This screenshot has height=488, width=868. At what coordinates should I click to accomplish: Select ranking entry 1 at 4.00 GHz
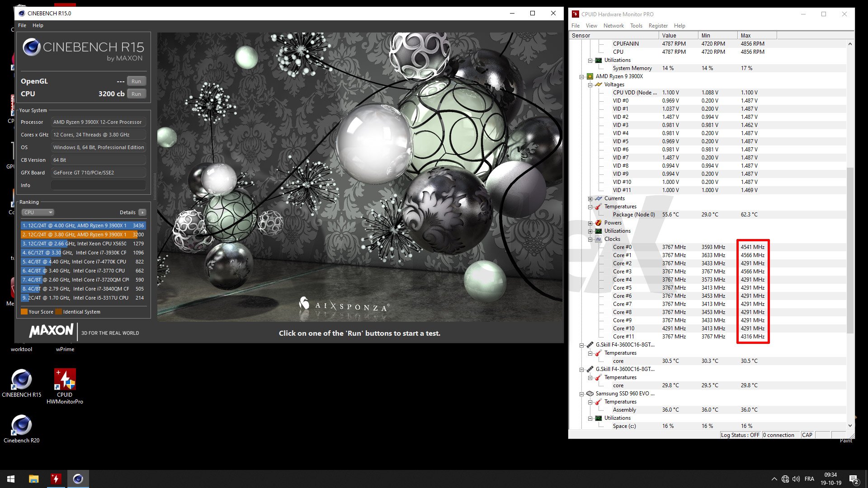(x=83, y=225)
